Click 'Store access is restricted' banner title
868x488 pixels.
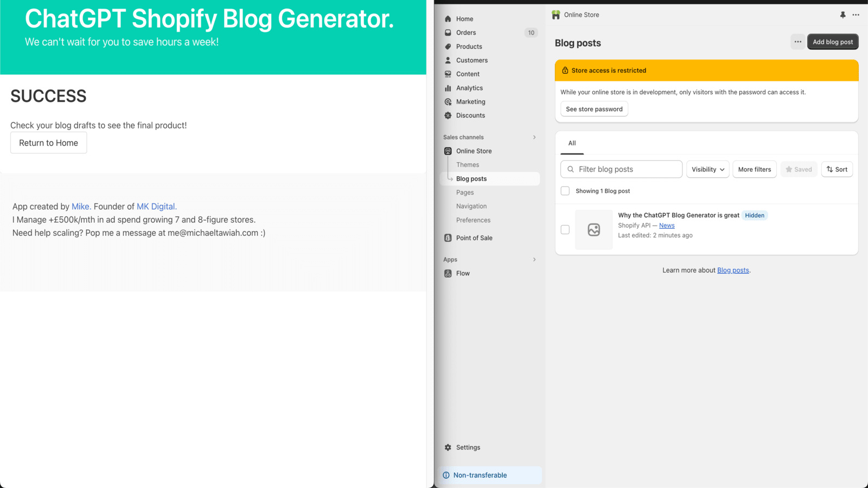(x=609, y=70)
